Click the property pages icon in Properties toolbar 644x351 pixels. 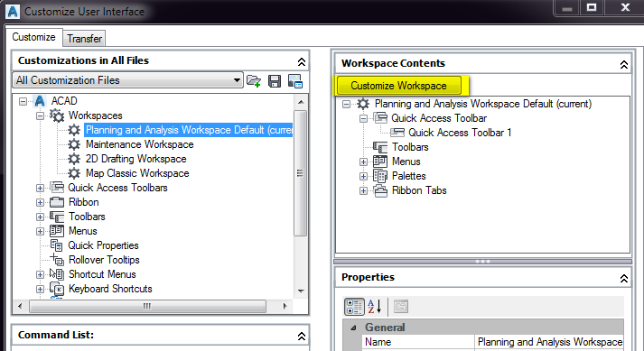[x=400, y=307]
